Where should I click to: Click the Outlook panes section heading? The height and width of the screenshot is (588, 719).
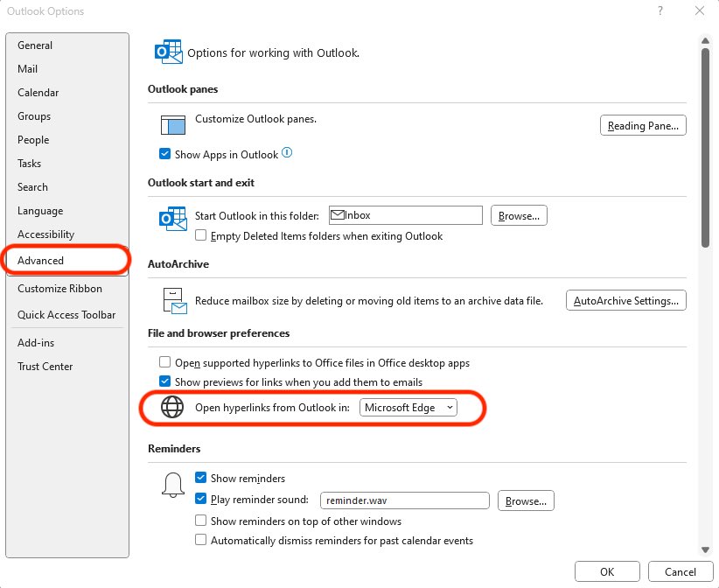183,89
